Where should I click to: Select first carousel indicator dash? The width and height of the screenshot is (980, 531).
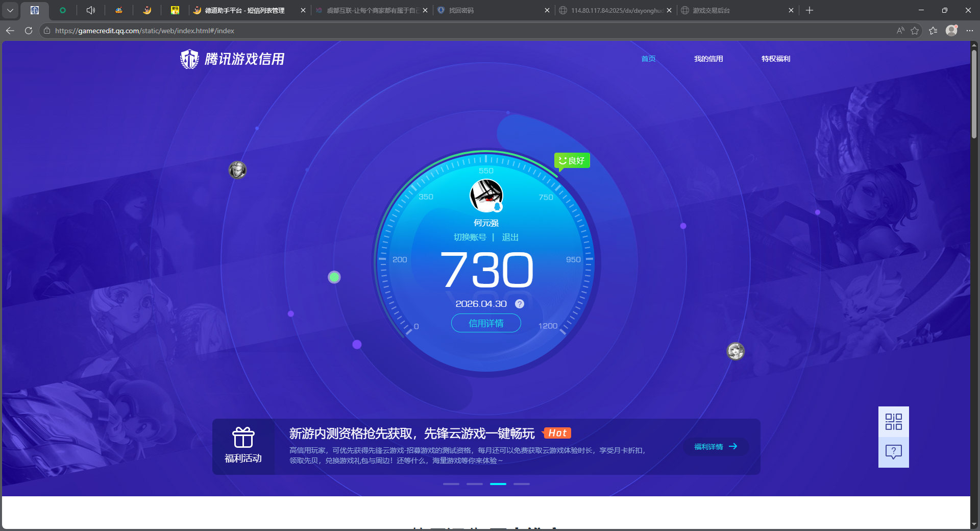(451, 484)
